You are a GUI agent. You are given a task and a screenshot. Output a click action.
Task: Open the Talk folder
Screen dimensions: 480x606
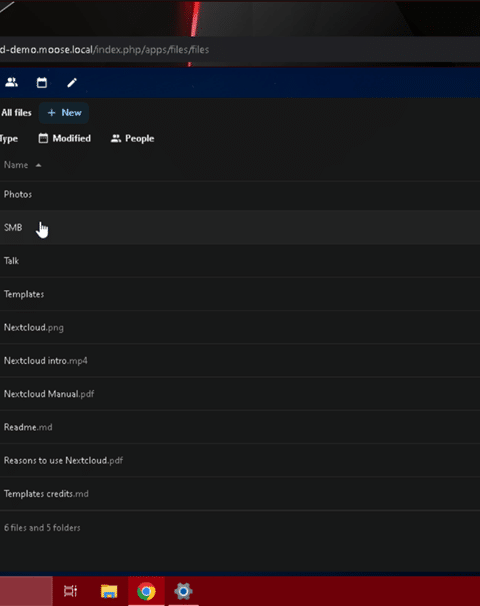coord(11,261)
